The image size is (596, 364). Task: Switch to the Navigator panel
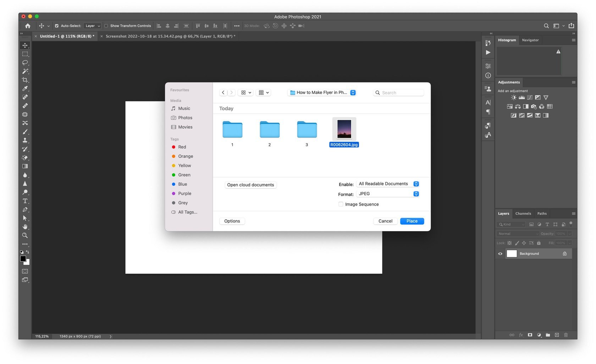click(x=530, y=40)
